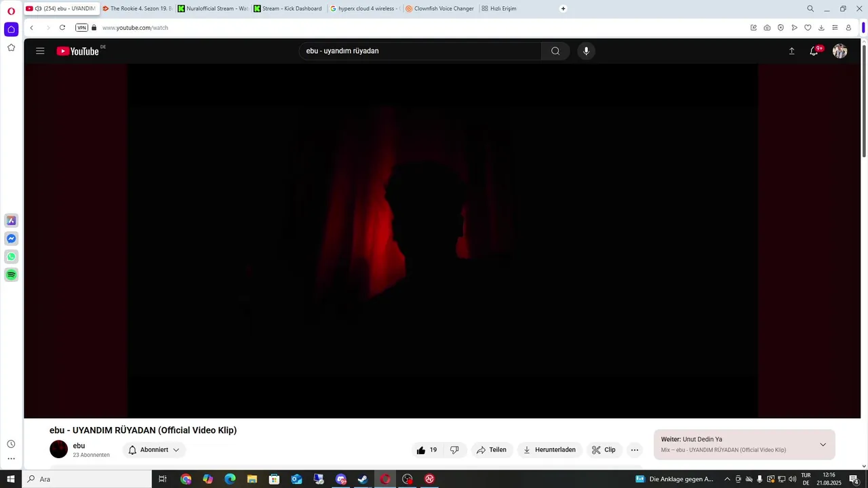Open WhatsApp in Opera sidebar
Screen dimensions: 868x488
pos(11,257)
